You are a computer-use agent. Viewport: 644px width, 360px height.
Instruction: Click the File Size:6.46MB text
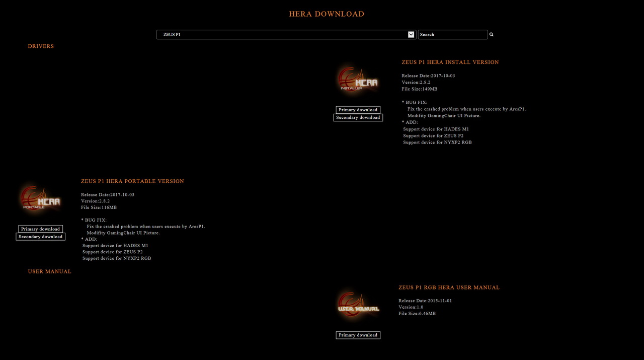tap(417, 314)
